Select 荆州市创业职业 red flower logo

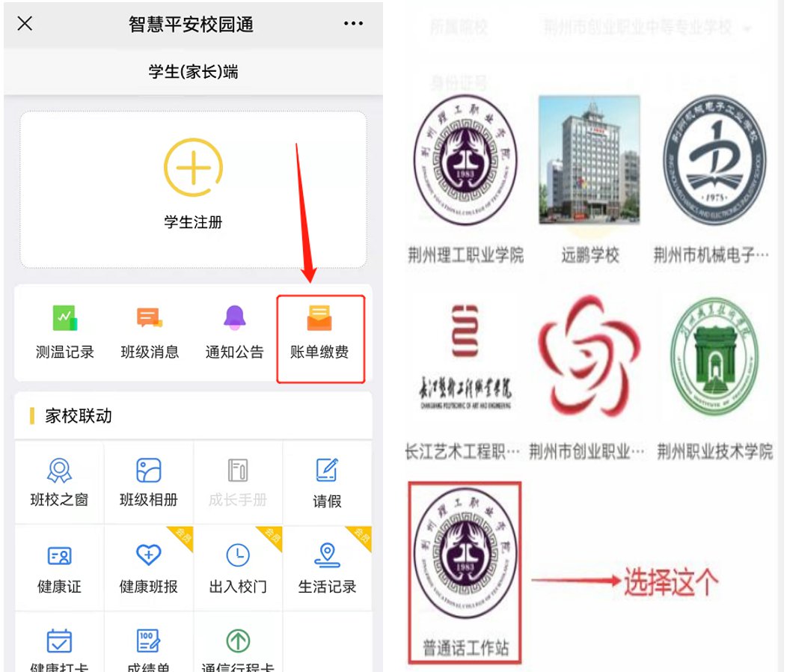tap(590, 357)
